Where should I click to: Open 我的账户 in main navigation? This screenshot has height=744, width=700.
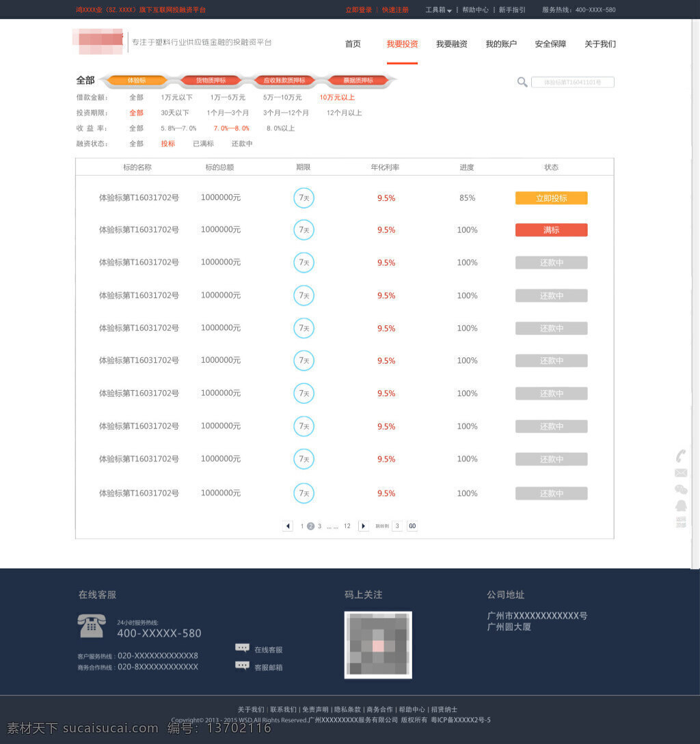[x=501, y=44]
